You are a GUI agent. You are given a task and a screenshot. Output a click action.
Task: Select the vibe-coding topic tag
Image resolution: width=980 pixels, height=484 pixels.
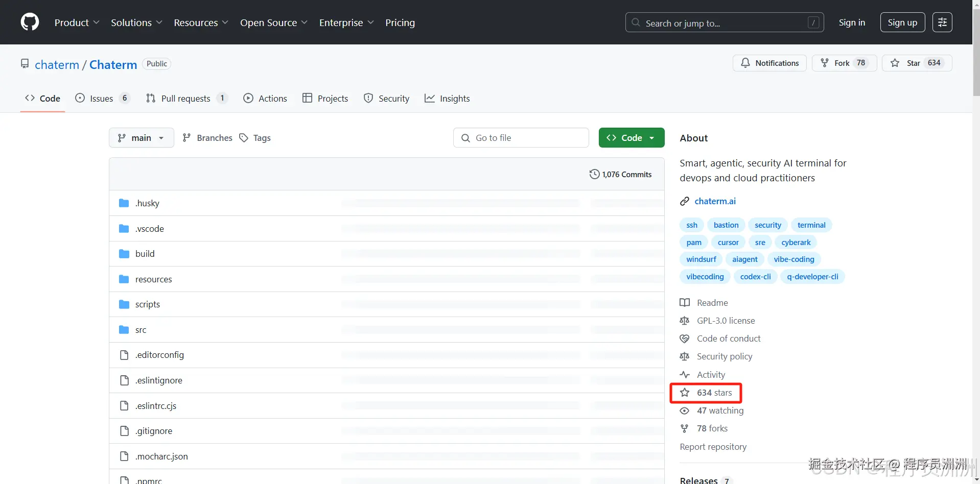point(794,259)
